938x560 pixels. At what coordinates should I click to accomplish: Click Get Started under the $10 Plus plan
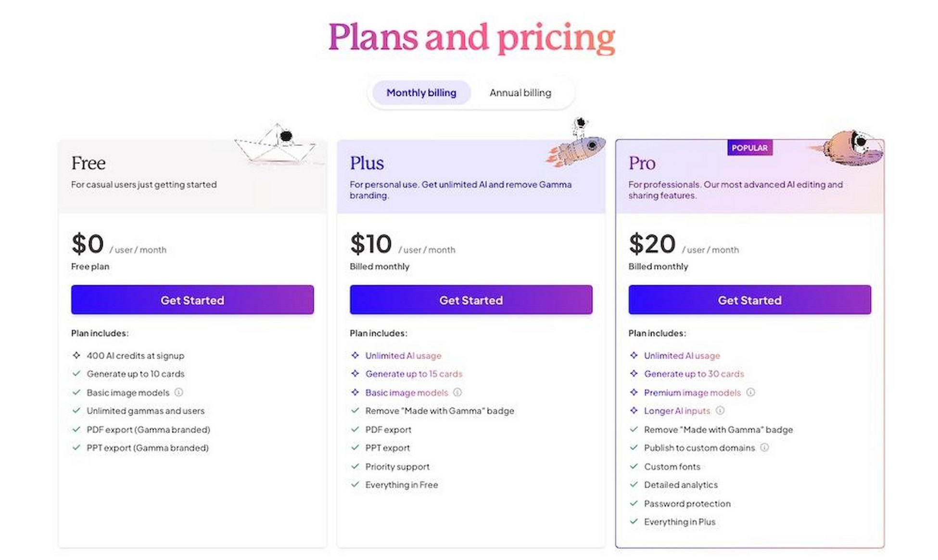tap(471, 300)
